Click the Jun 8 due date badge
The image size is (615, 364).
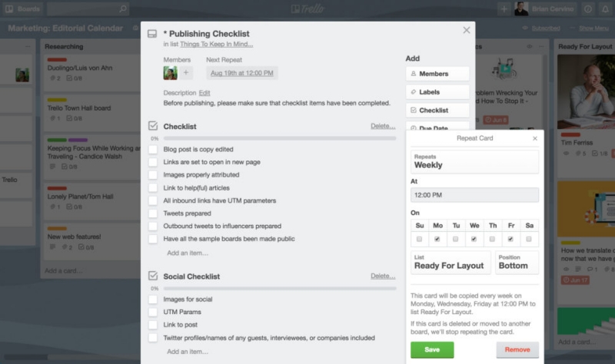[x=496, y=120]
